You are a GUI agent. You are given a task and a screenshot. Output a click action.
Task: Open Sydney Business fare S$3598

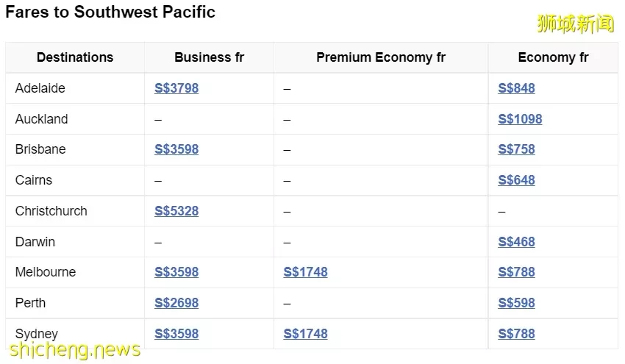tap(176, 334)
